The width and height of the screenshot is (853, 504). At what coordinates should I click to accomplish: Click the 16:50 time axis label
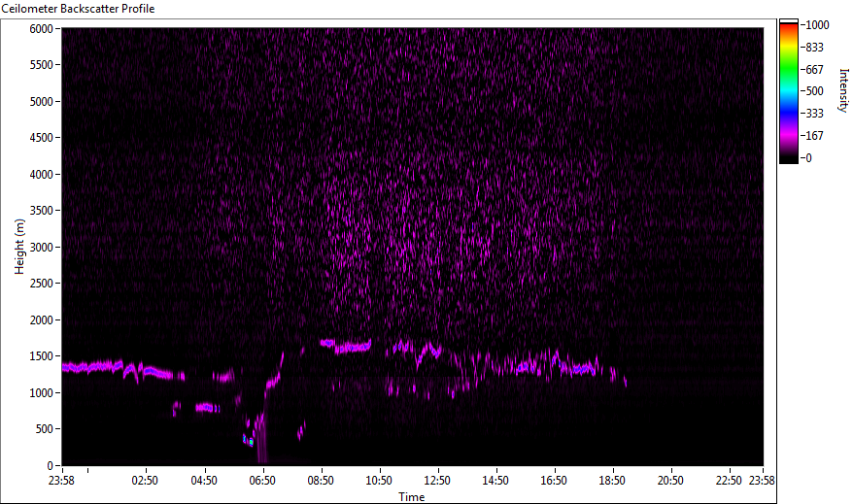pos(553,481)
